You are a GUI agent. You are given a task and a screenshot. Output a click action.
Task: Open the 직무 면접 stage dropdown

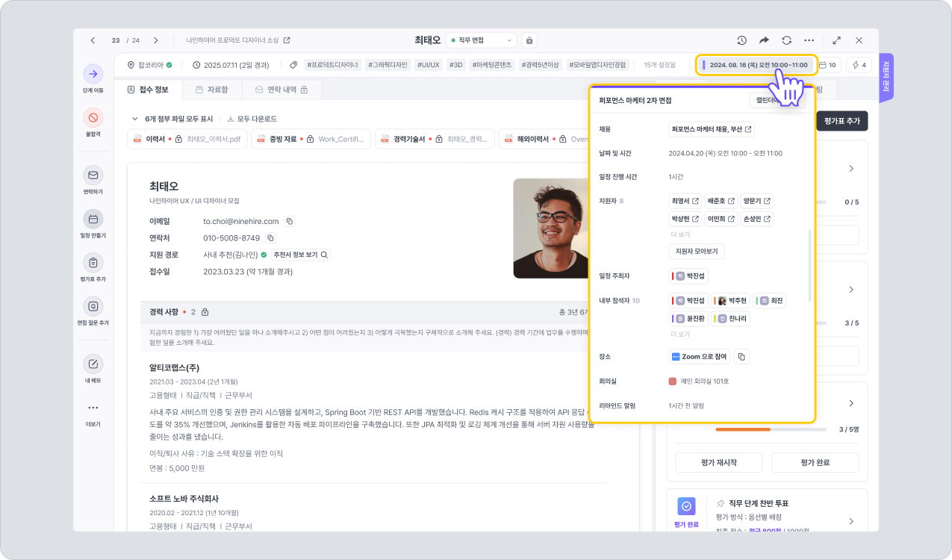click(481, 40)
